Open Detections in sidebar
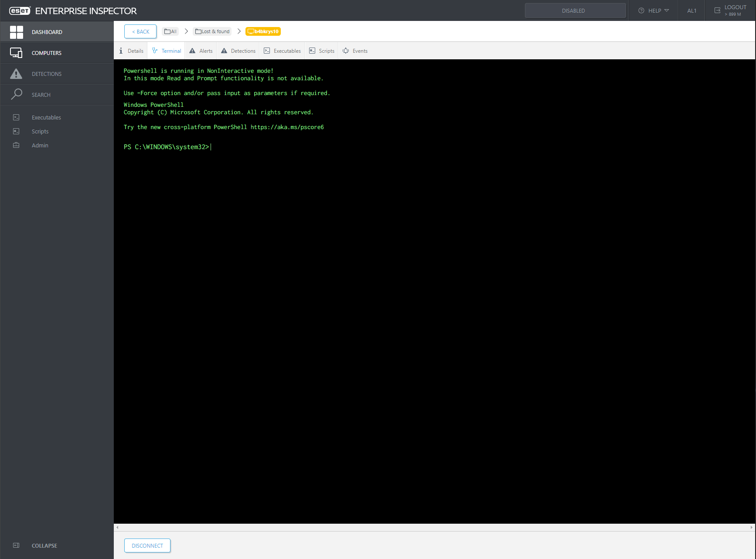Image resolution: width=756 pixels, height=559 pixels. pyautogui.click(x=57, y=74)
